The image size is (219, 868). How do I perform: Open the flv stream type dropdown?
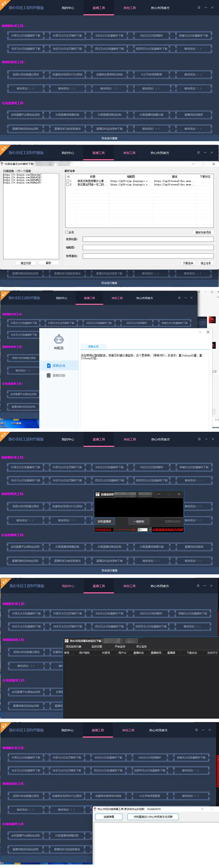click(x=150, y=530)
